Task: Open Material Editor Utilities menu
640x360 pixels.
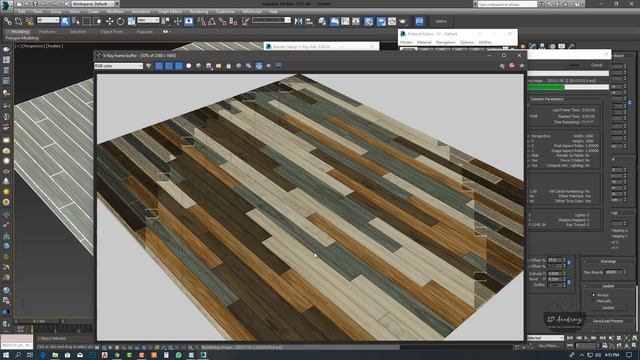Action: [485, 42]
